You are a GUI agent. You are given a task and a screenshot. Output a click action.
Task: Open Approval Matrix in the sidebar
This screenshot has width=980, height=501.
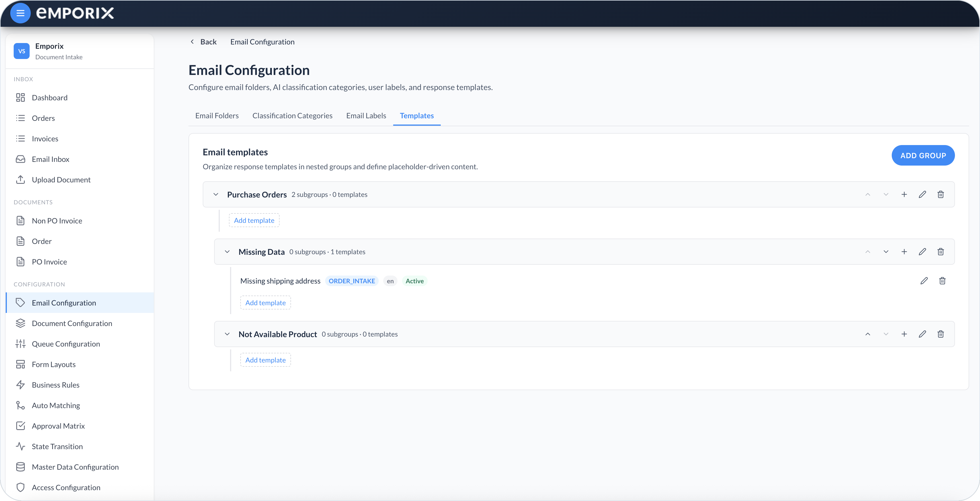click(80, 426)
